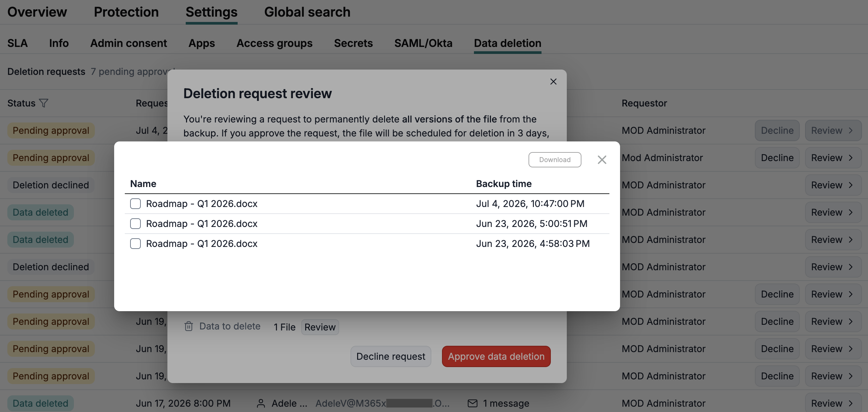Viewport: 868px width, 412px height.
Task: Click the Jun 23, 2026, 5:00:51 PM backup time
Action: click(x=532, y=224)
